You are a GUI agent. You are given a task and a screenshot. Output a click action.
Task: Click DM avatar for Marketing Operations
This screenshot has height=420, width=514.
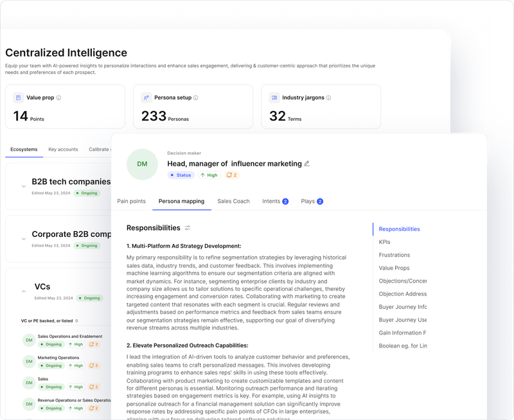(x=29, y=362)
